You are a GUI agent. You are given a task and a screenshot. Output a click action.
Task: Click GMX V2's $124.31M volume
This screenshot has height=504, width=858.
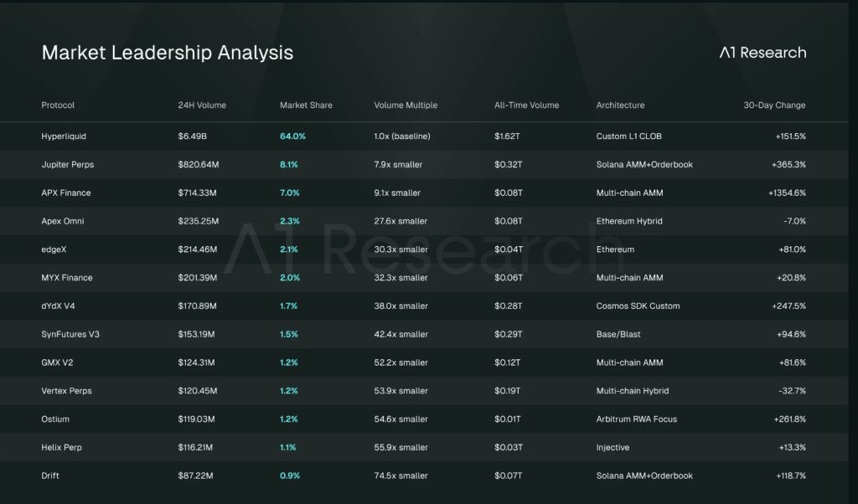(196, 363)
